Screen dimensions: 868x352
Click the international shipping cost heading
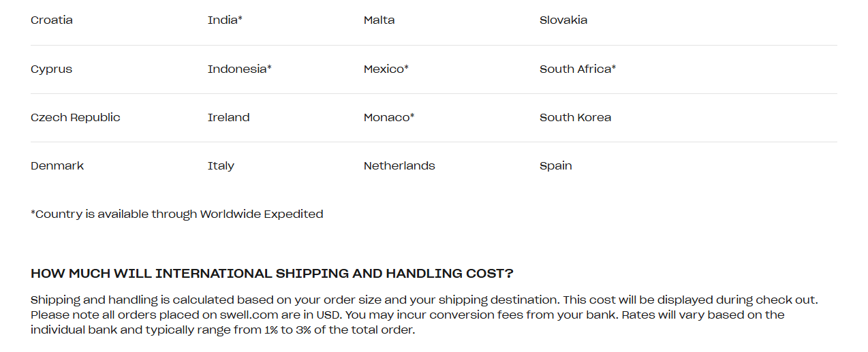click(x=272, y=274)
